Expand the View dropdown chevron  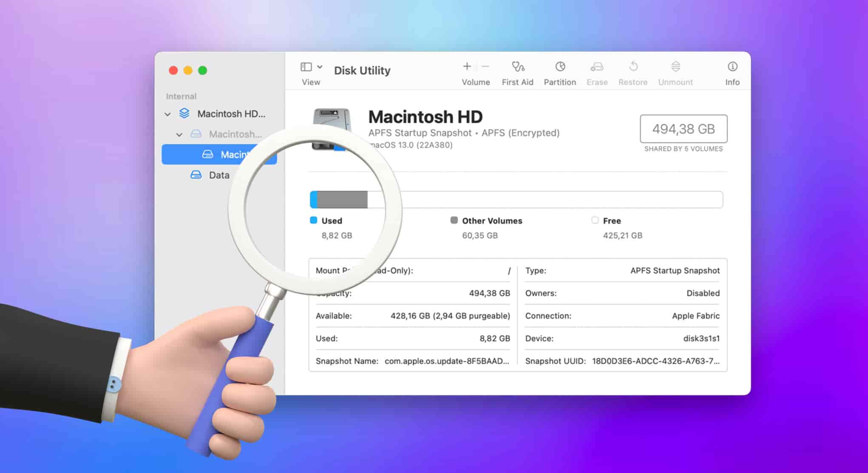320,67
